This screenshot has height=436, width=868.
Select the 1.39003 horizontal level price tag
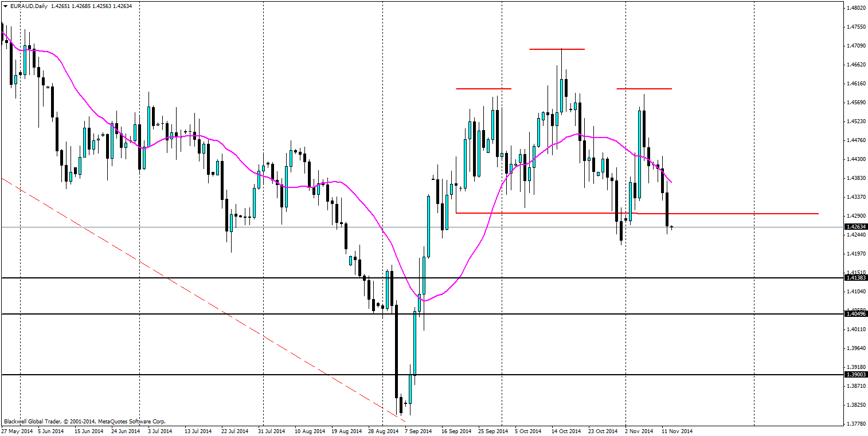point(855,375)
